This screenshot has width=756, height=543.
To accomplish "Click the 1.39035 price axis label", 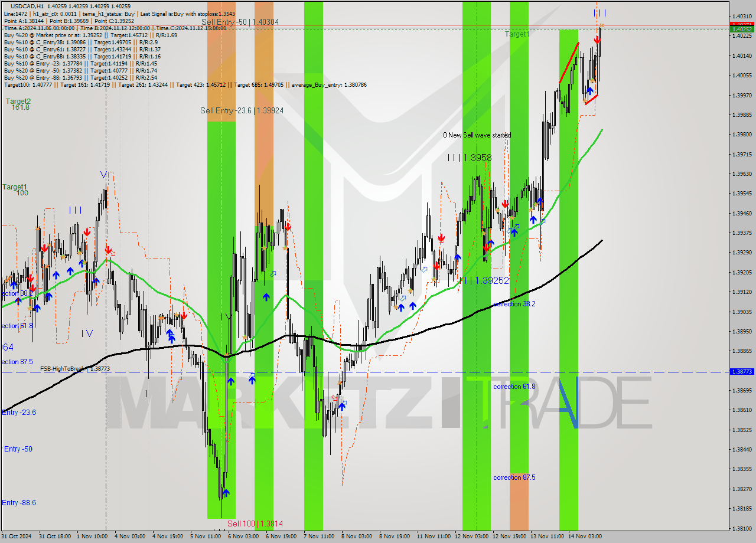I will [742, 312].
